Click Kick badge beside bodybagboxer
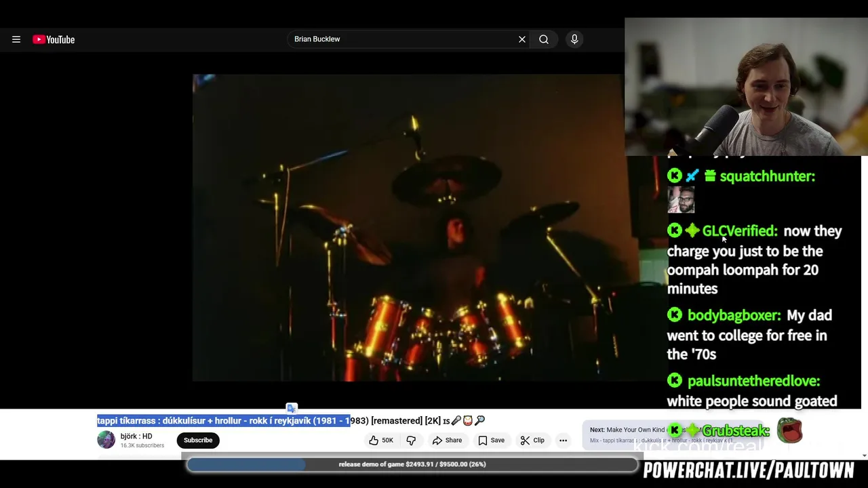Screen dimensions: 868x488 pyautogui.click(x=674, y=315)
